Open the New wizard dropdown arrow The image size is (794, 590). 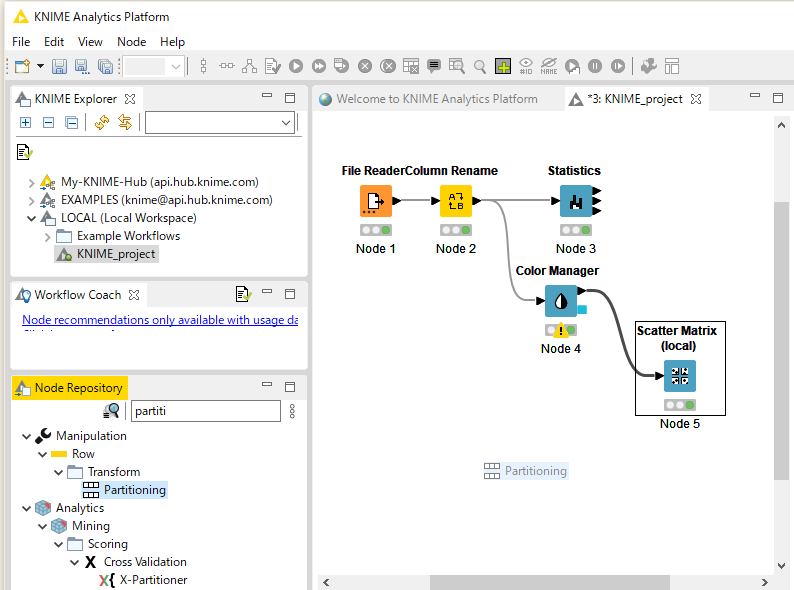coord(41,66)
